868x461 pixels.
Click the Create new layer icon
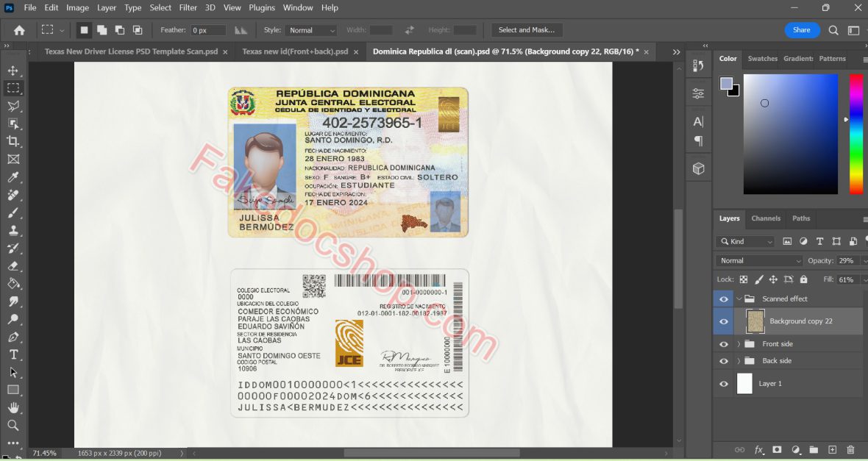pyautogui.click(x=832, y=450)
